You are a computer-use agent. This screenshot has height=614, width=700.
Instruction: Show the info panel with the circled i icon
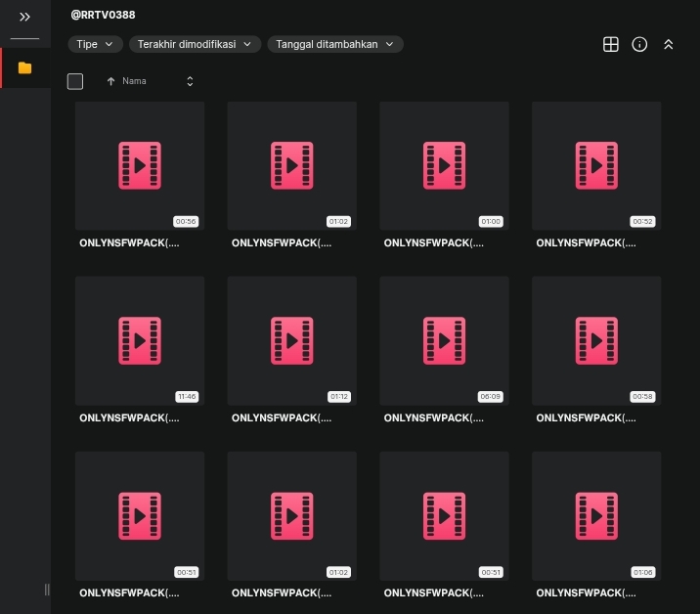tap(639, 44)
